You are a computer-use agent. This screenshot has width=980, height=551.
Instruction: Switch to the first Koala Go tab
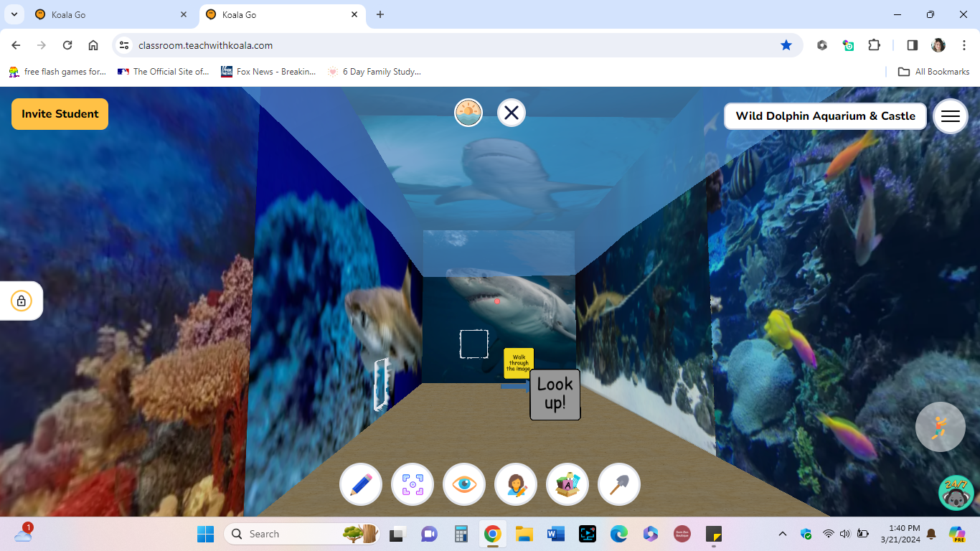(108, 14)
